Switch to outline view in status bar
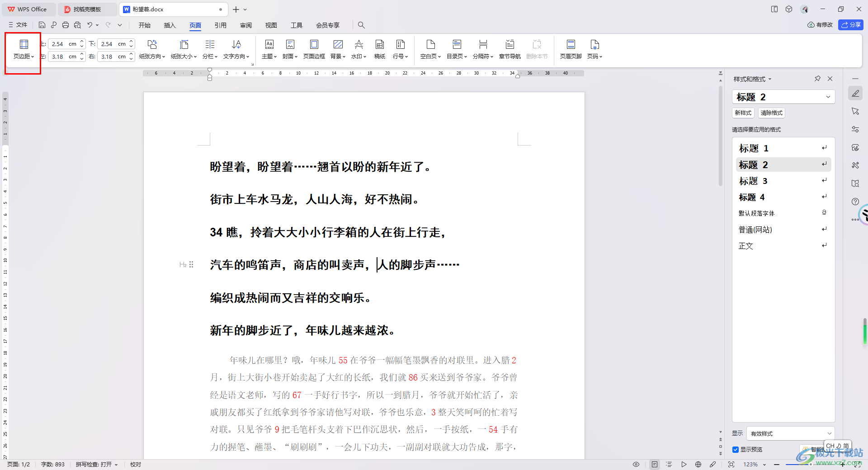Image resolution: width=868 pixels, height=470 pixels. click(669, 465)
